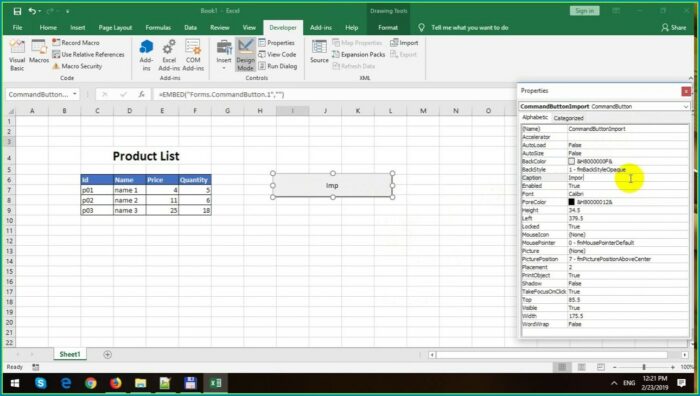This screenshot has height=396, width=700.
Task: Select the Enabled property row
Action: tap(605, 186)
